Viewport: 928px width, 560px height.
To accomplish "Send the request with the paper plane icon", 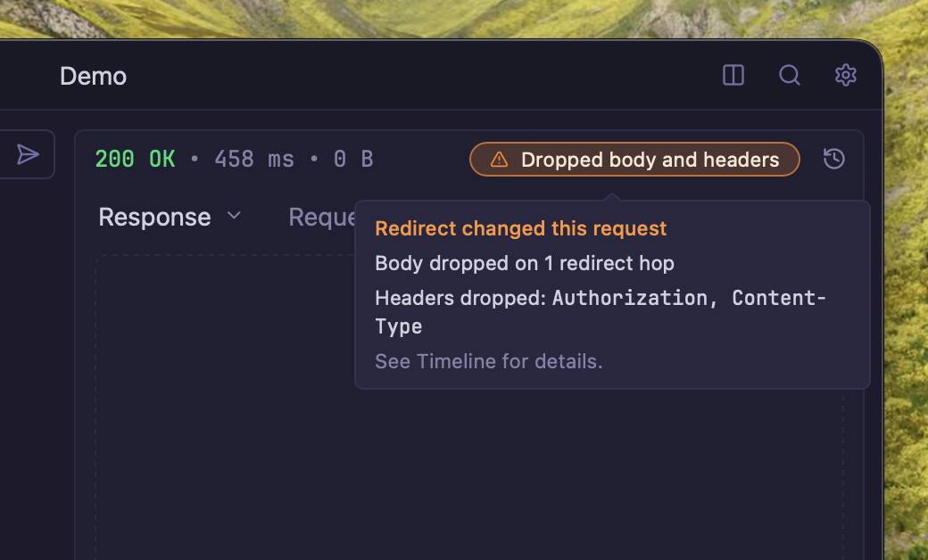I will (29, 155).
